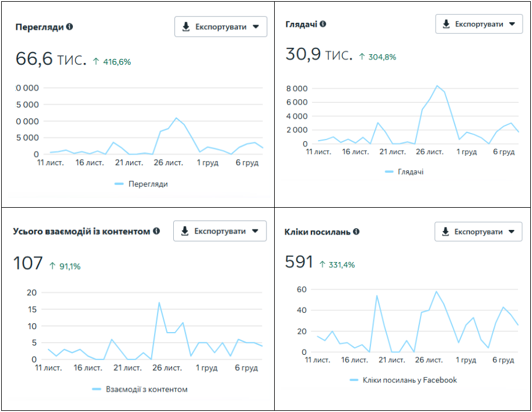Click the 60 axis label in Кліки посилань chart
Screen dimensions: 532x412
302,289
